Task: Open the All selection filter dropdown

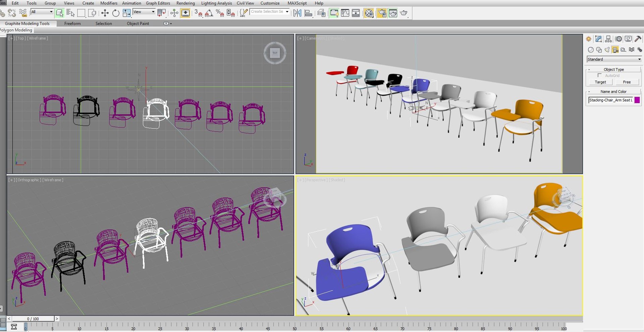Action: click(42, 12)
